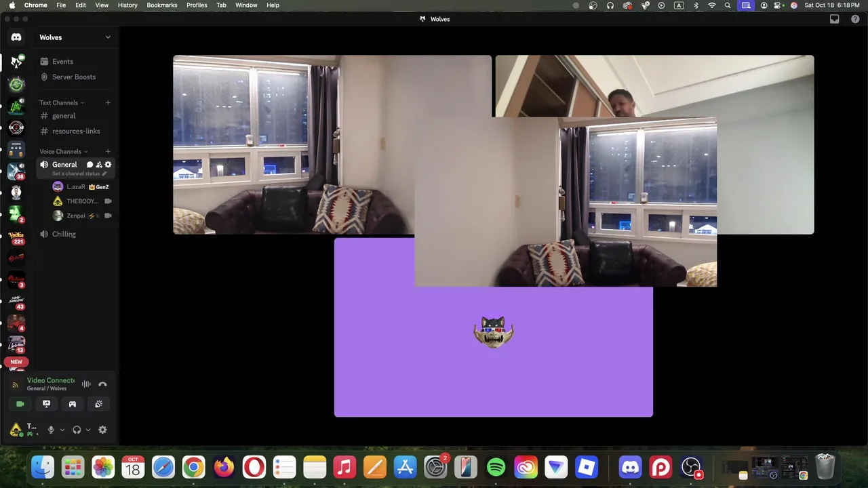The width and height of the screenshot is (868, 488).
Task: Open App Store from the Dock
Action: (x=405, y=467)
